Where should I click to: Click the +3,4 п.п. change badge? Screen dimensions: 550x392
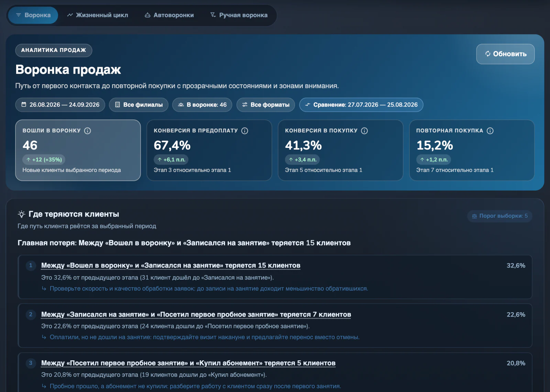tap(302, 160)
